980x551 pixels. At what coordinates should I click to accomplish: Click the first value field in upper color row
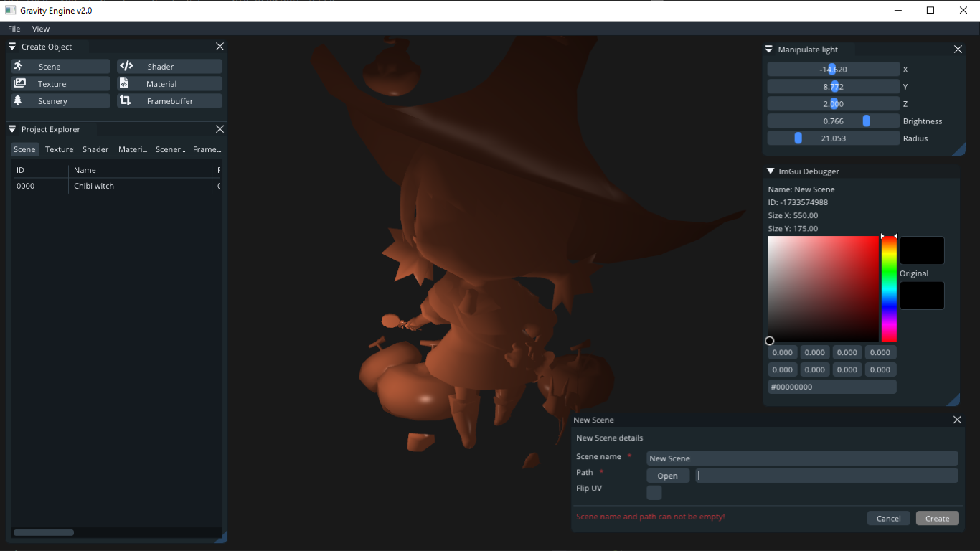782,352
